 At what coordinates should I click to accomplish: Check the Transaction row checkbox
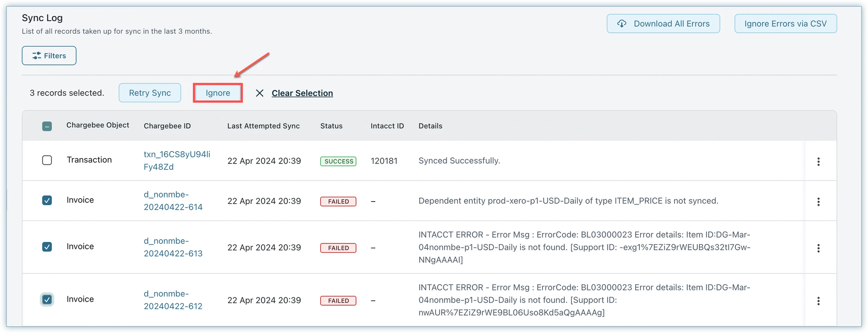click(47, 160)
